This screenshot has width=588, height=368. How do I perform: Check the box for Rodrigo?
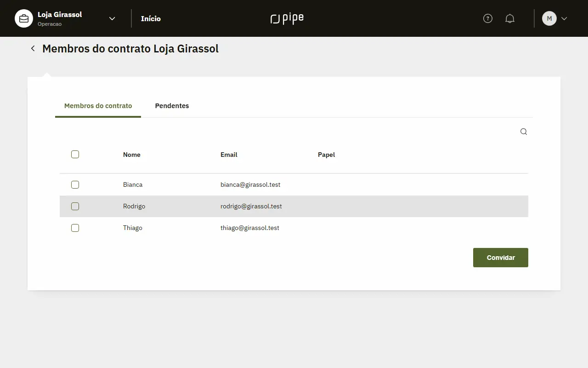click(x=75, y=206)
